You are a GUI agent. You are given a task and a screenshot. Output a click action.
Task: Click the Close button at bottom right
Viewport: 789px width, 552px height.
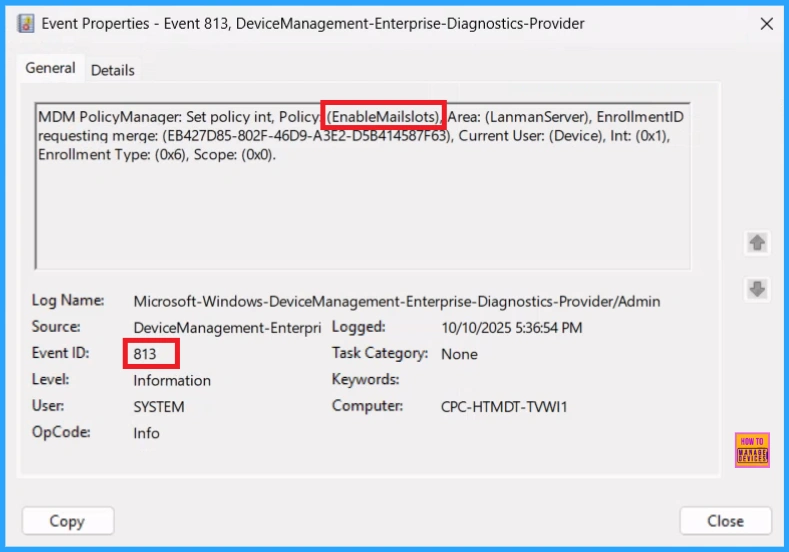click(725, 521)
